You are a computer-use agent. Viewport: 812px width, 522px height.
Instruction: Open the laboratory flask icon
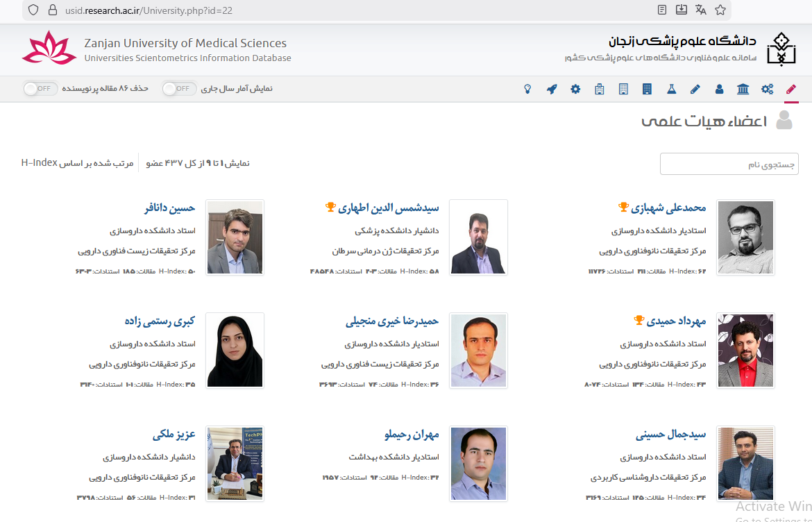671,89
